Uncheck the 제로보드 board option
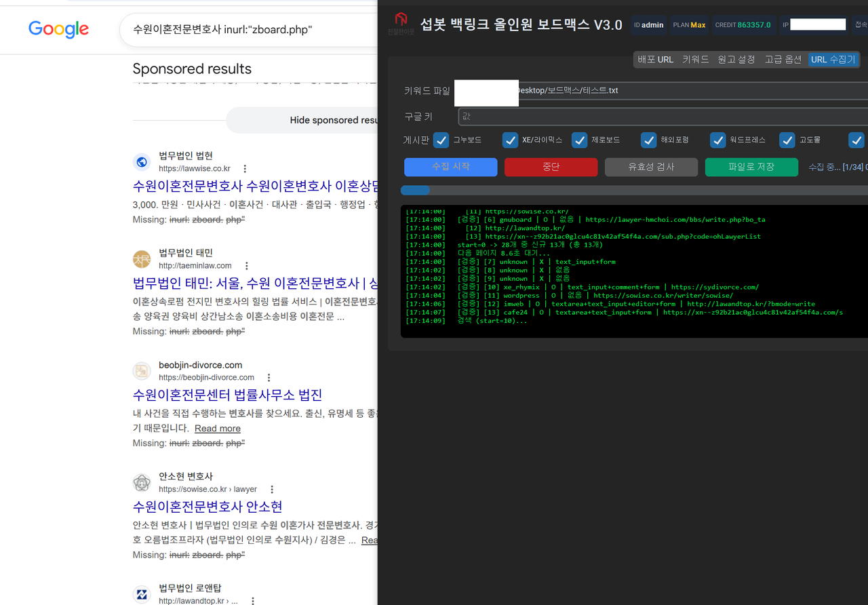 click(x=579, y=140)
